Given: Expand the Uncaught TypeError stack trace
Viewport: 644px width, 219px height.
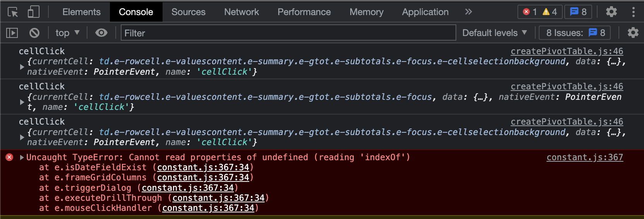Looking at the screenshot, I should pos(22,157).
